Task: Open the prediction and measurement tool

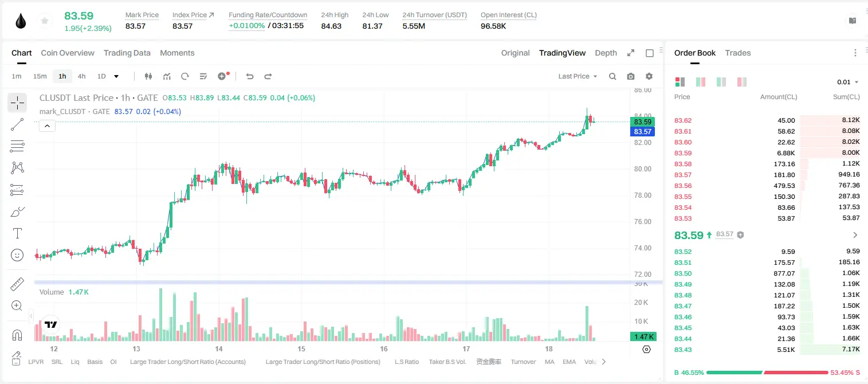Action: click(17, 190)
